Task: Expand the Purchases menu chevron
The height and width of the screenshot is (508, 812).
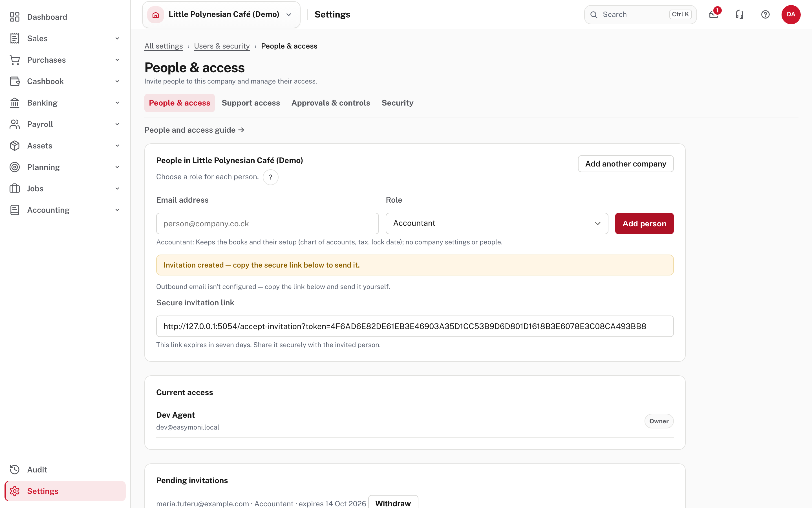Action: click(x=118, y=60)
